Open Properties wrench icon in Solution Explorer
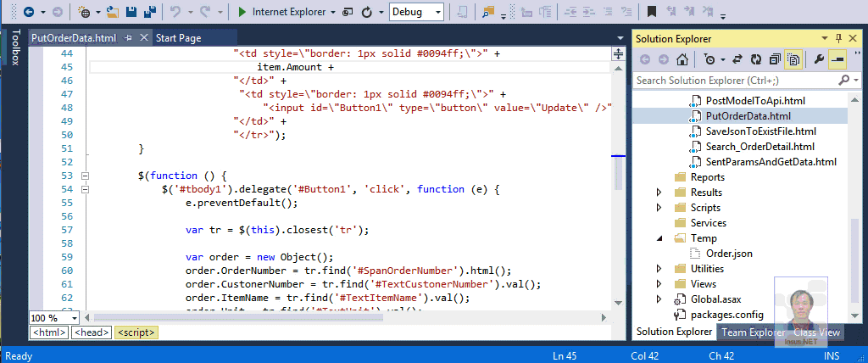Screen dimensions: 868x363 [x=819, y=59]
